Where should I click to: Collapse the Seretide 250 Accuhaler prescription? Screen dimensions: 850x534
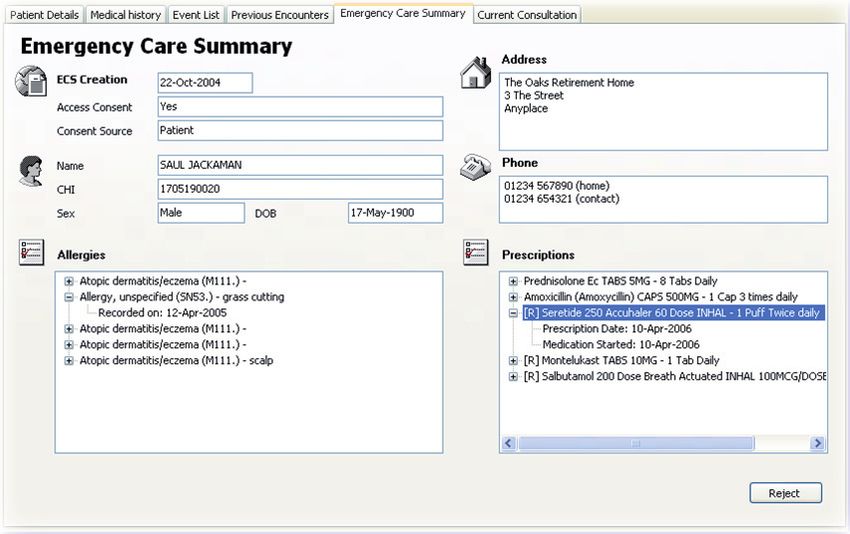[x=513, y=313]
